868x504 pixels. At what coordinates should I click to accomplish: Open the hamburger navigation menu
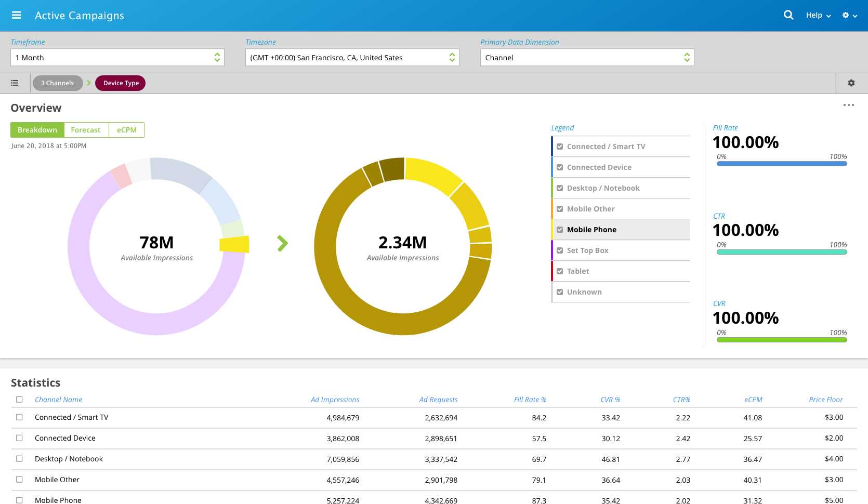[x=16, y=16]
